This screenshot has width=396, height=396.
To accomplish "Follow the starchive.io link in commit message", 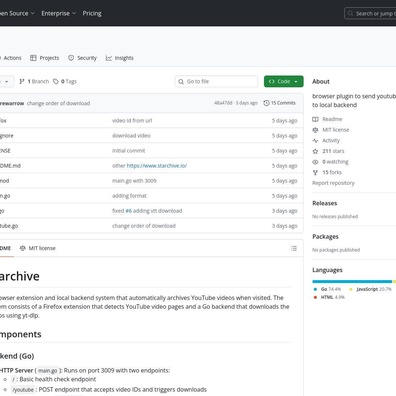I will coord(157,166).
